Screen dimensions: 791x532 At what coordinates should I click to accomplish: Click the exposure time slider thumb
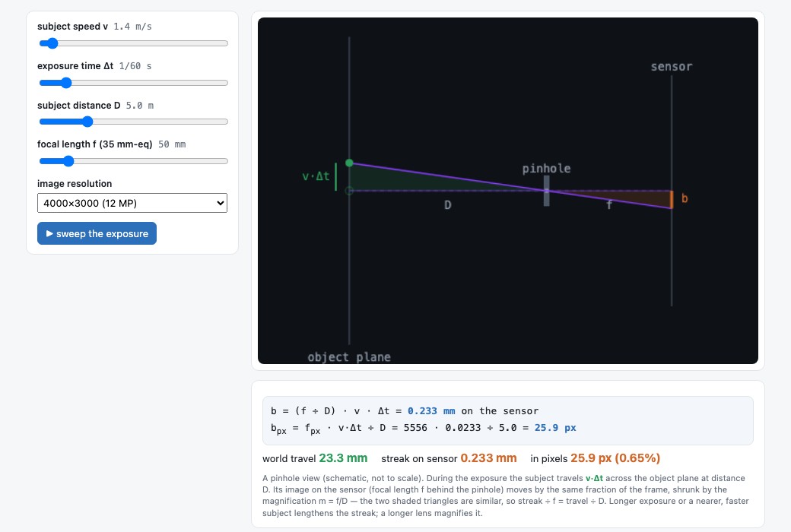point(66,83)
